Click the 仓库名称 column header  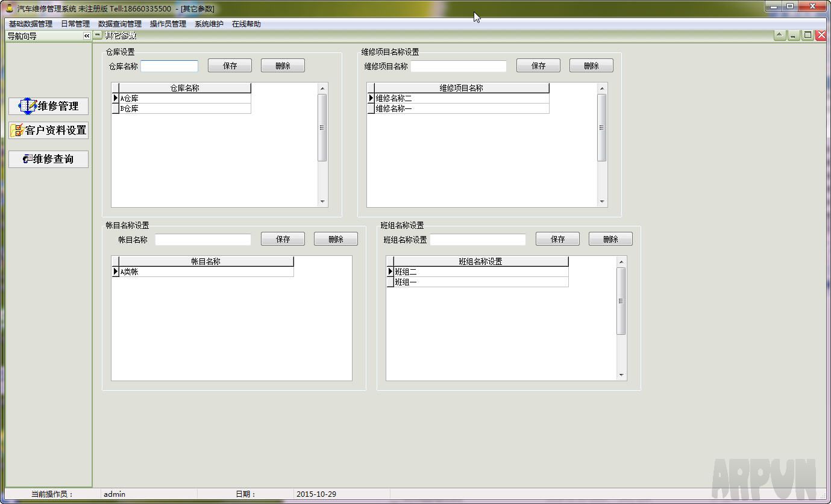click(x=184, y=88)
